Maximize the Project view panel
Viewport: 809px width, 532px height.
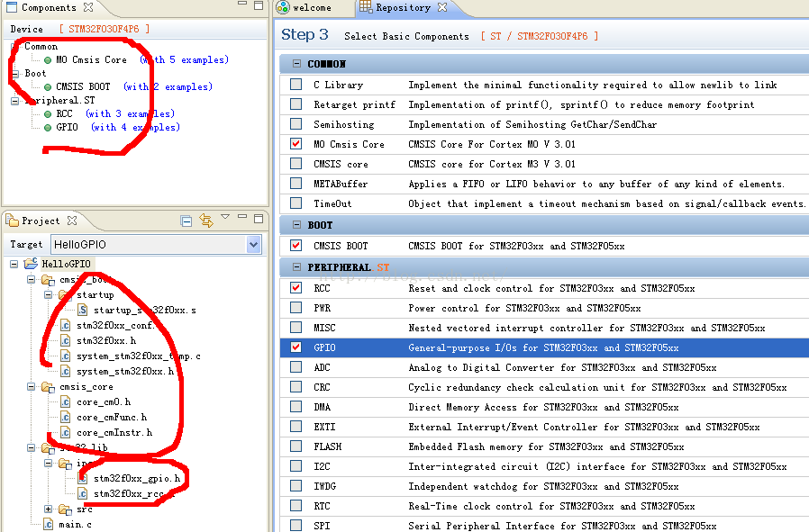pos(259,219)
